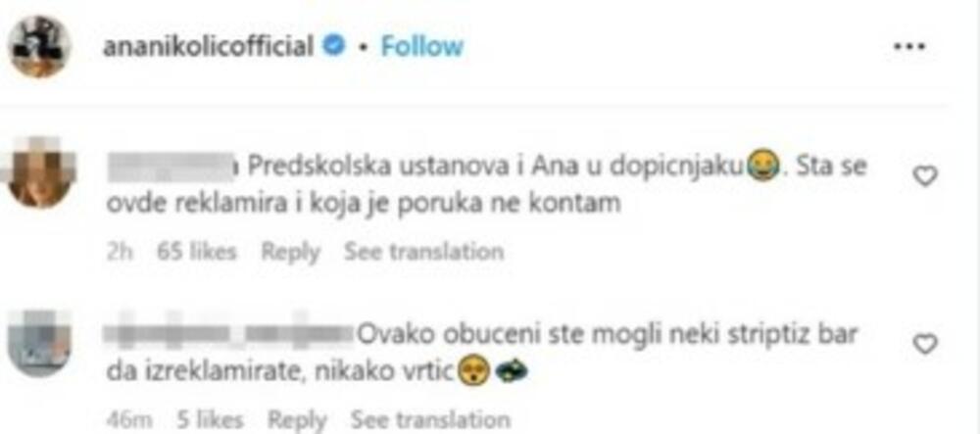The height and width of the screenshot is (434, 980).
Task: Click the 46m timestamp on second comment
Action: click(x=129, y=419)
